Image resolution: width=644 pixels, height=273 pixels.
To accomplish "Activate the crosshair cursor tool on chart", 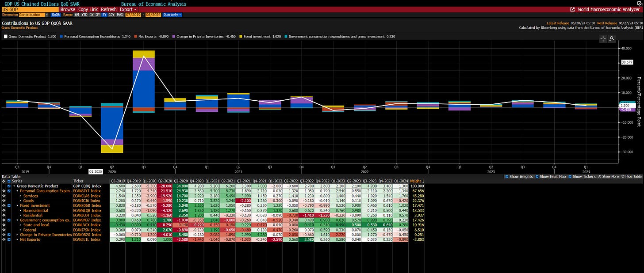I will coord(603,39).
